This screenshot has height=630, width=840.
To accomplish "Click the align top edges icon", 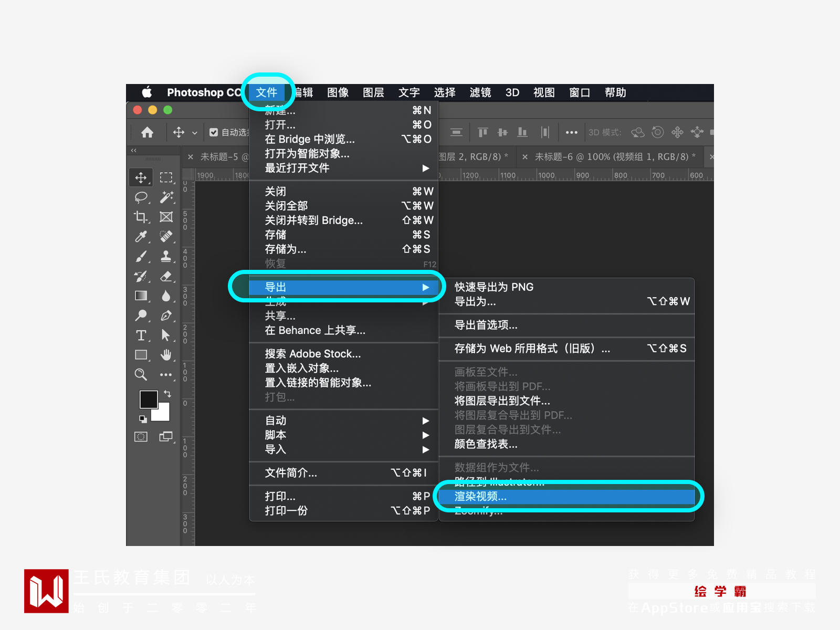I will click(482, 132).
